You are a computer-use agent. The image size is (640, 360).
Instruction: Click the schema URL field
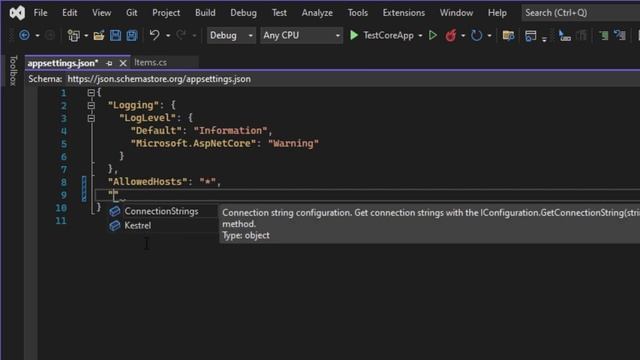(x=159, y=79)
